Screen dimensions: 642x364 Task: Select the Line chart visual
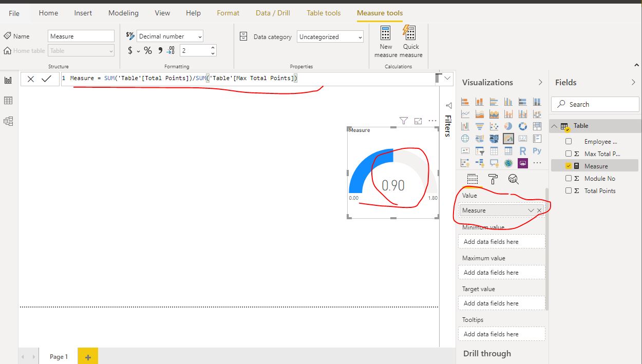tap(465, 114)
